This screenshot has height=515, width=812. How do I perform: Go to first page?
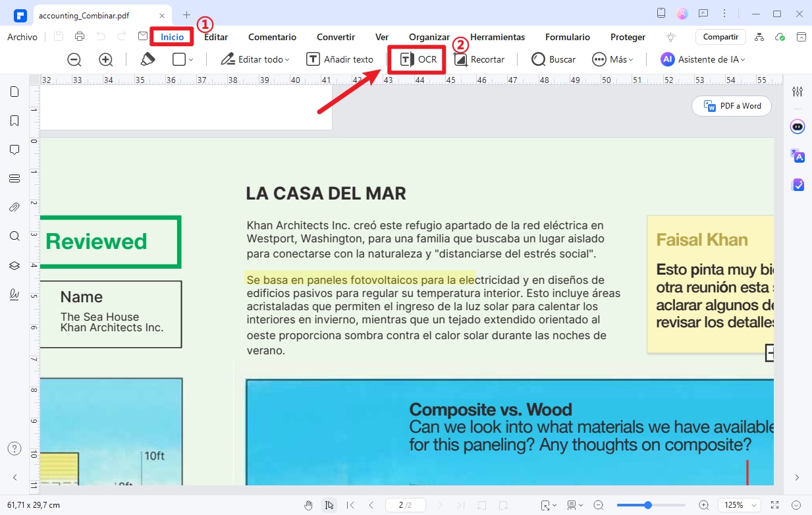pyautogui.click(x=350, y=505)
